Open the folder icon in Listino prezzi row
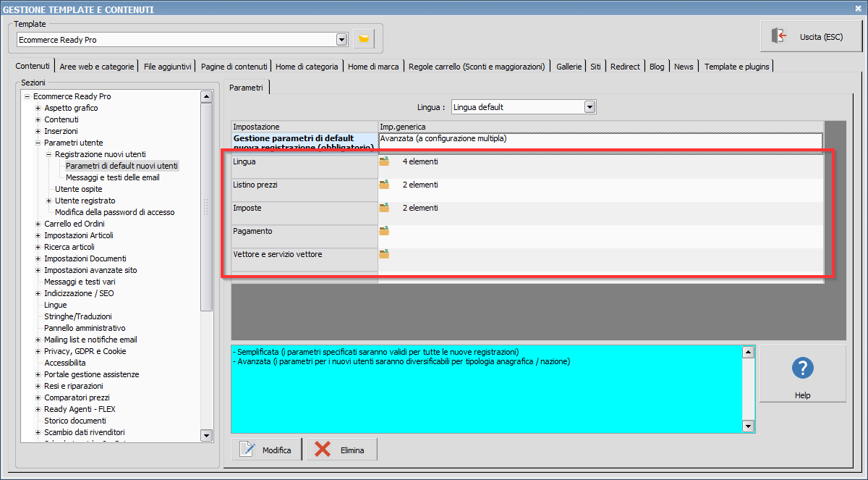 click(x=384, y=185)
